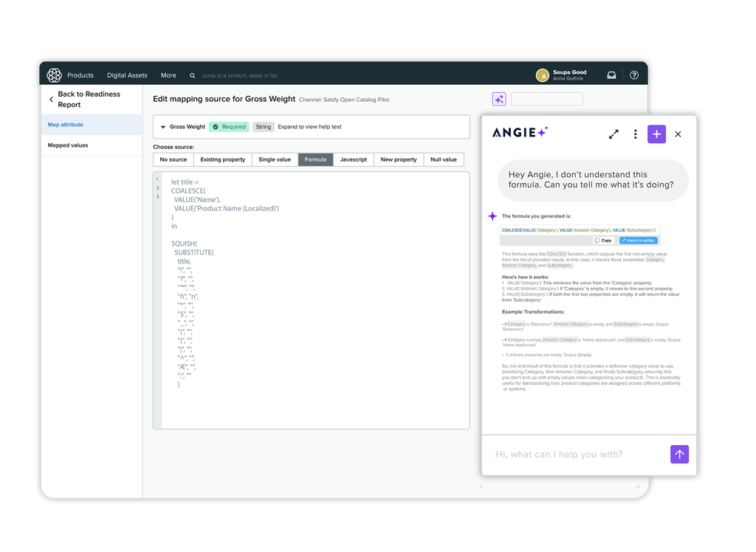Expand the Angie chat panel to fullscreen
This screenshot has width=756, height=552.
coord(614,134)
